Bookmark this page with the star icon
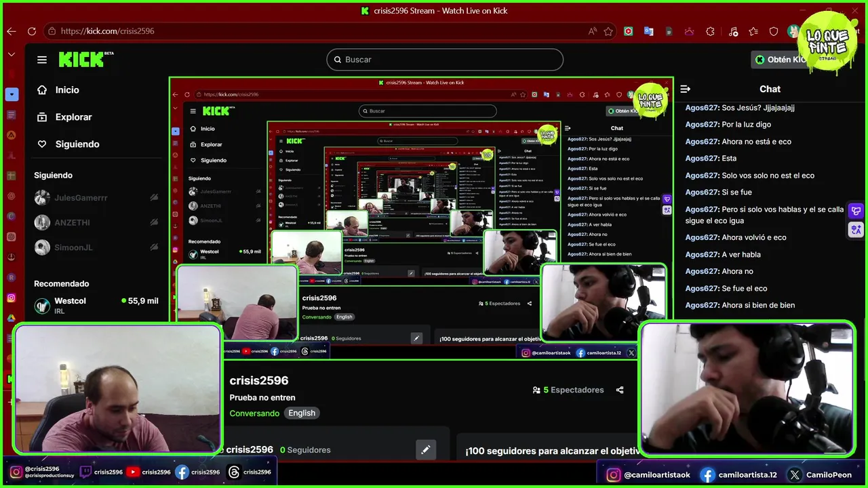 pos(608,31)
